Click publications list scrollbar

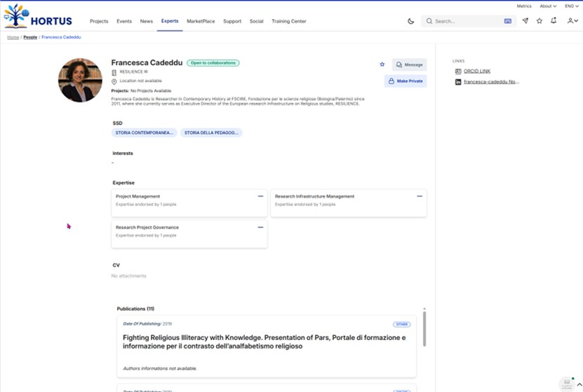pos(424,329)
